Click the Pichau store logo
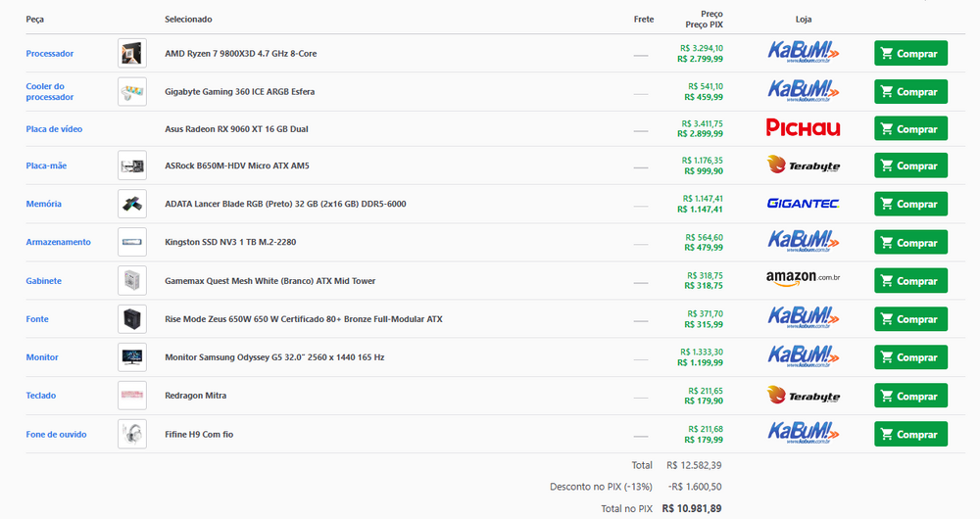 coord(803,128)
